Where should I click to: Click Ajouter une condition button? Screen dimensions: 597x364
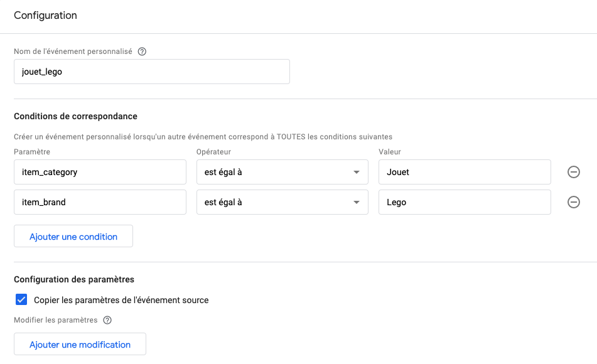point(73,236)
